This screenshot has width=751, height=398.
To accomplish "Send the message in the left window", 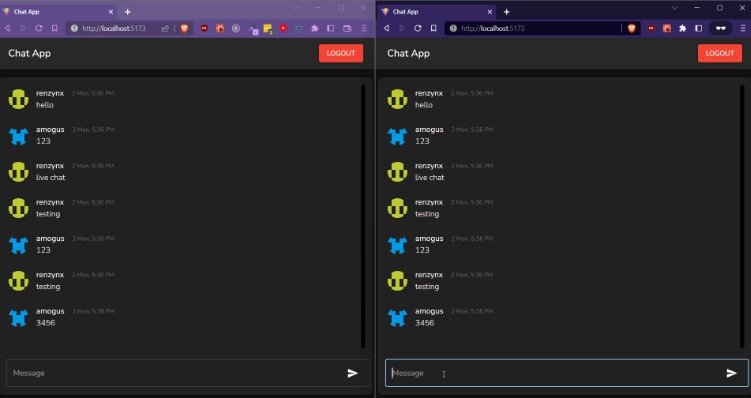I will point(353,373).
